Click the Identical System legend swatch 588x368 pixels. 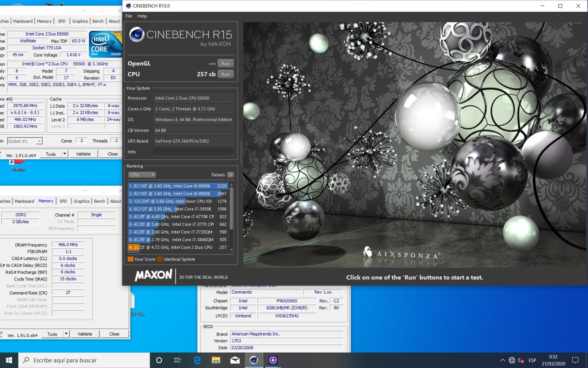pos(160,259)
